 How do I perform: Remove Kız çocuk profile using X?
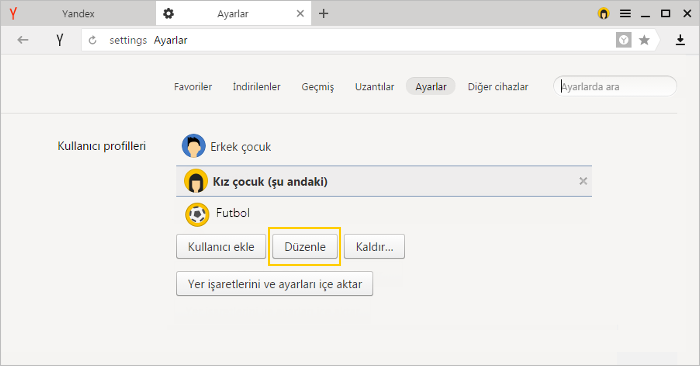(583, 181)
